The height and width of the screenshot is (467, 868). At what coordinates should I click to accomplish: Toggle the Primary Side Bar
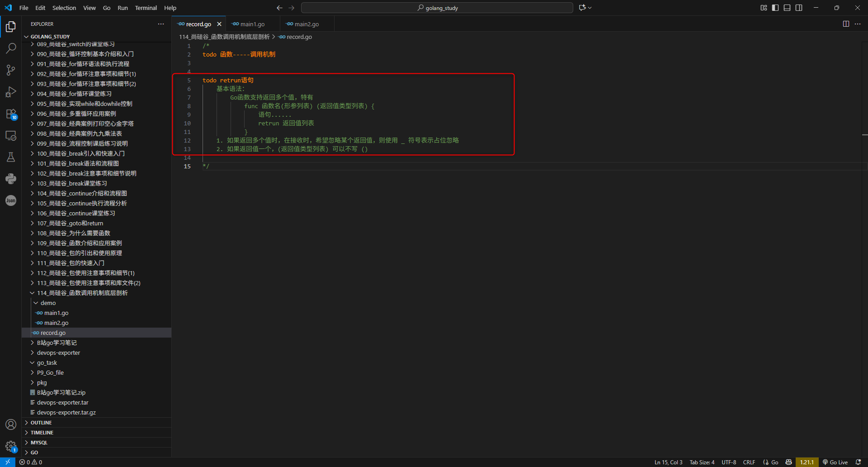(x=775, y=8)
